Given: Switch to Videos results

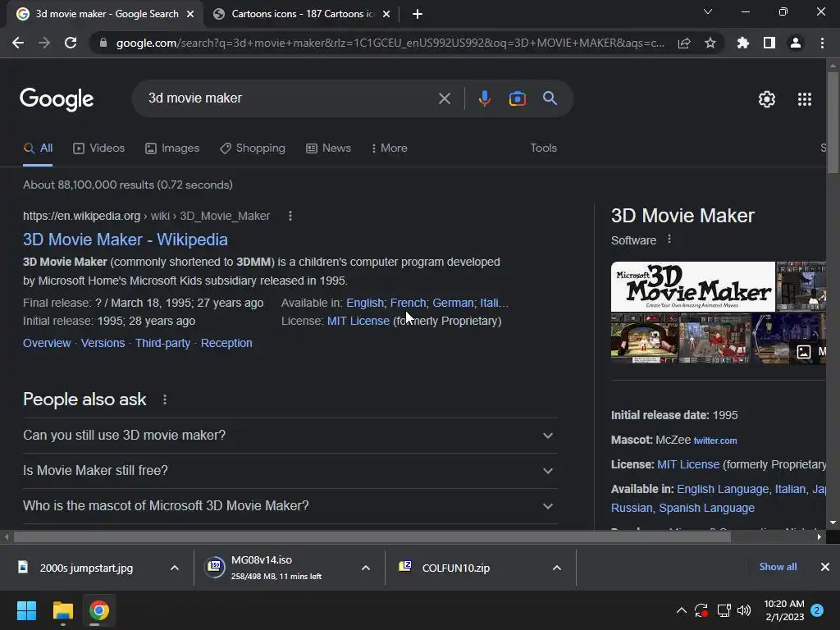Looking at the screenshot, I should pyautogui.click(x=99, y=148).
